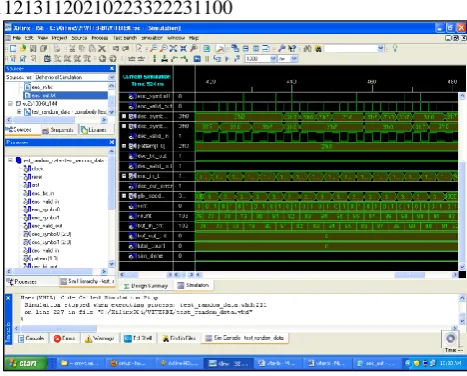Click the Zoom In magnifier icon
This screenshot has height=376, width=467.
pos(153,49)
